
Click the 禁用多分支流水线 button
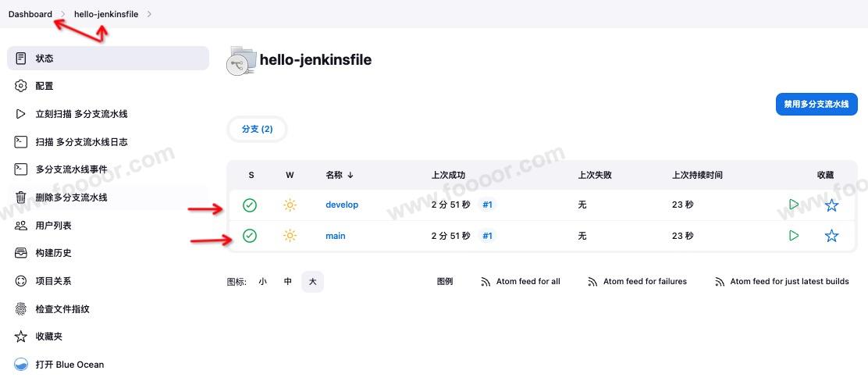816,104
